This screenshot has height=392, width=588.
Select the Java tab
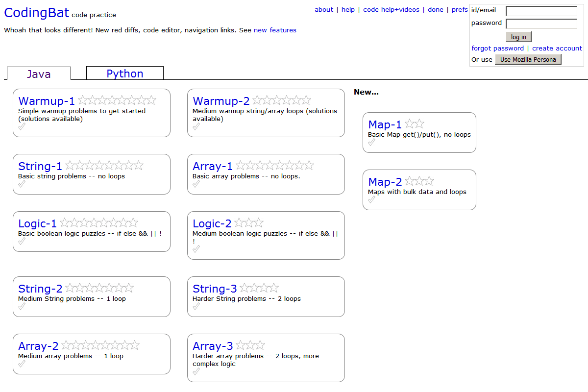click(x=39, y=74)
